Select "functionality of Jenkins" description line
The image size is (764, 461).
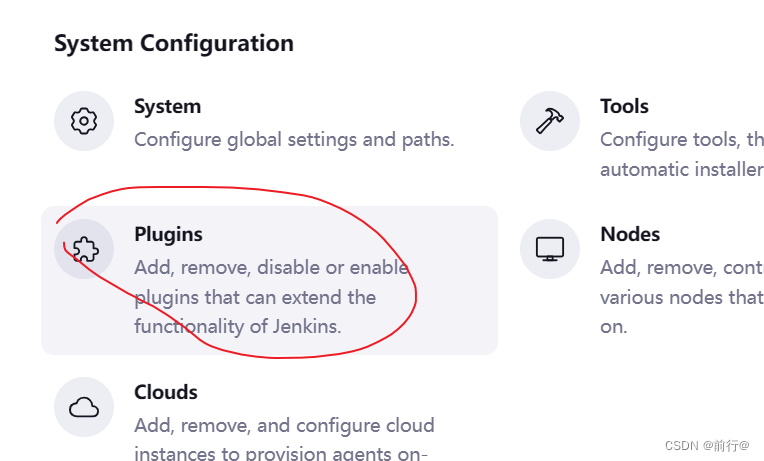pyautogui.click(x=237, y=326)
